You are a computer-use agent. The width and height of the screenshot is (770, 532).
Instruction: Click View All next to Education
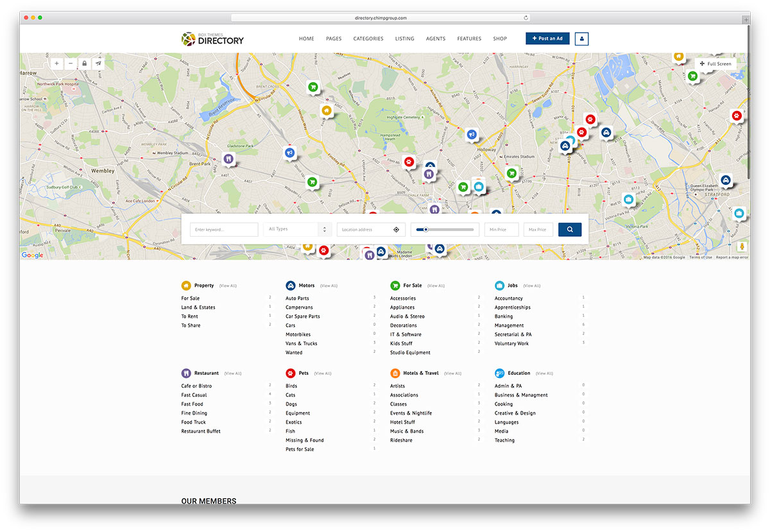(545, 373)
